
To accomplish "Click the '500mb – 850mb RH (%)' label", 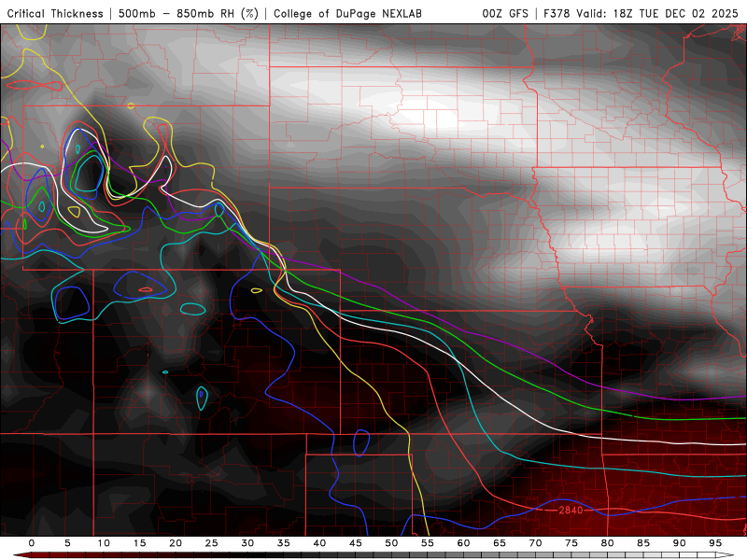I will coord(189,14).
